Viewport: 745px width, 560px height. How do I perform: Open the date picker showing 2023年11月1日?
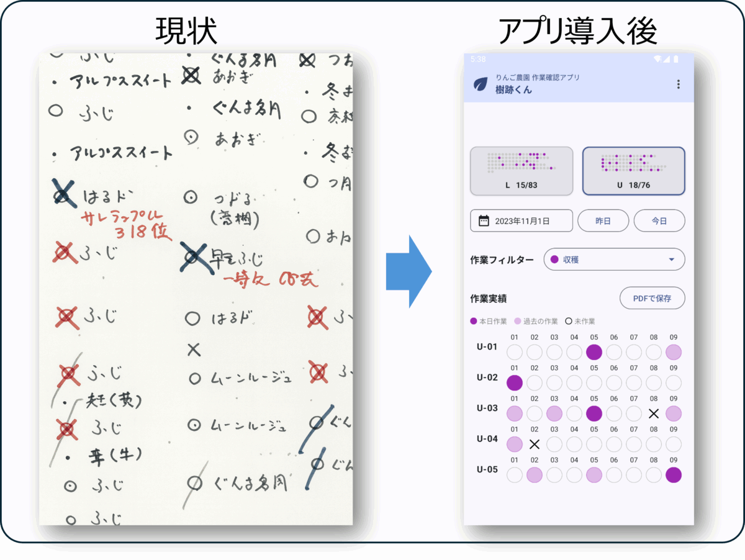pos(521,221)
